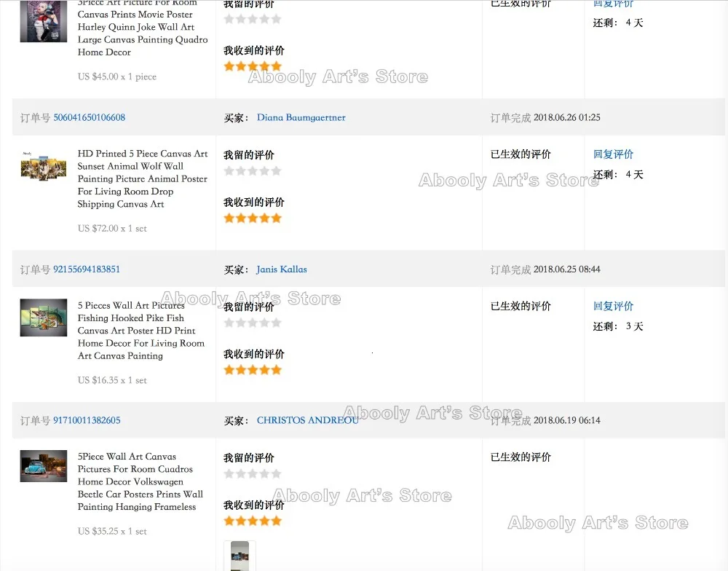Open the sunset wolf canvas product thumbnail
The image size is (728, 571).
click(x=43, y=167)
